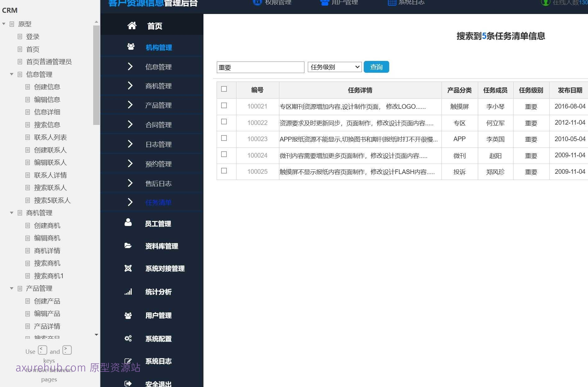Open the 任务清单 menu item

(x=158, y=202)
